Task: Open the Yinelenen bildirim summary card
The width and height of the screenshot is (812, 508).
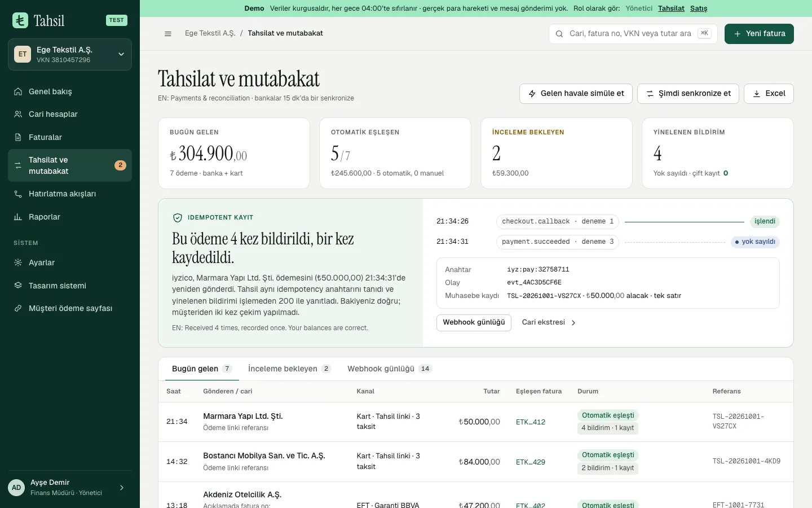Action: (x=718, y=153)
